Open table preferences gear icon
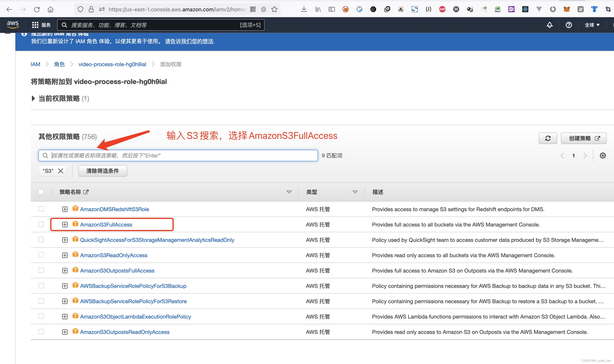 tap(603, 156)
